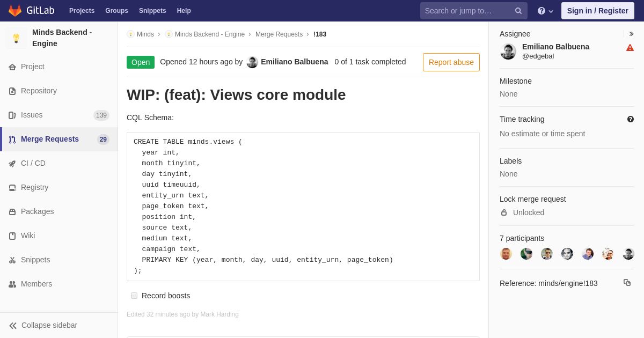Click the green Open status badge

coord(141,62)
